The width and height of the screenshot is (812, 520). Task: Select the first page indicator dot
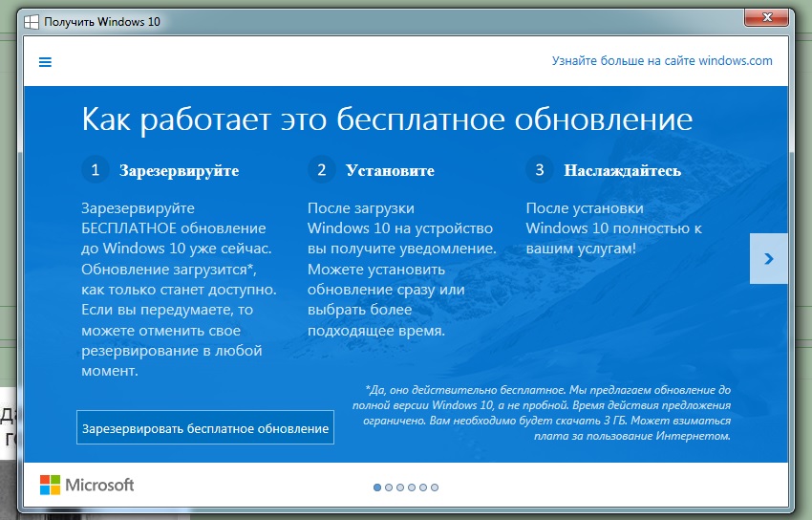[x=377, y=487]
